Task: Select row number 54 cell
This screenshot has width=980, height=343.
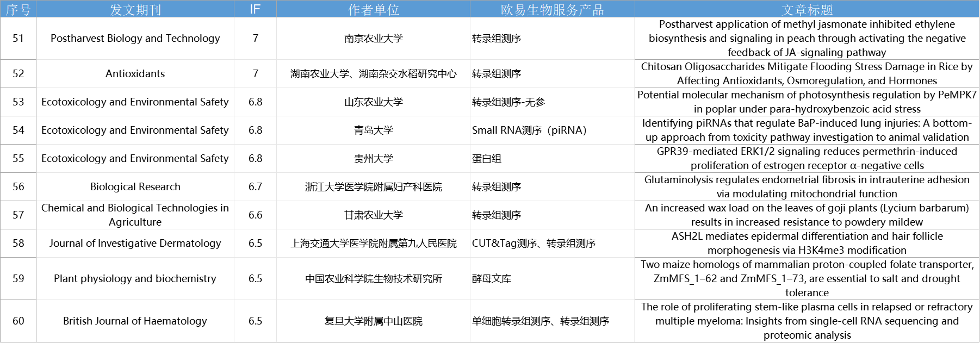Action: 18,130
